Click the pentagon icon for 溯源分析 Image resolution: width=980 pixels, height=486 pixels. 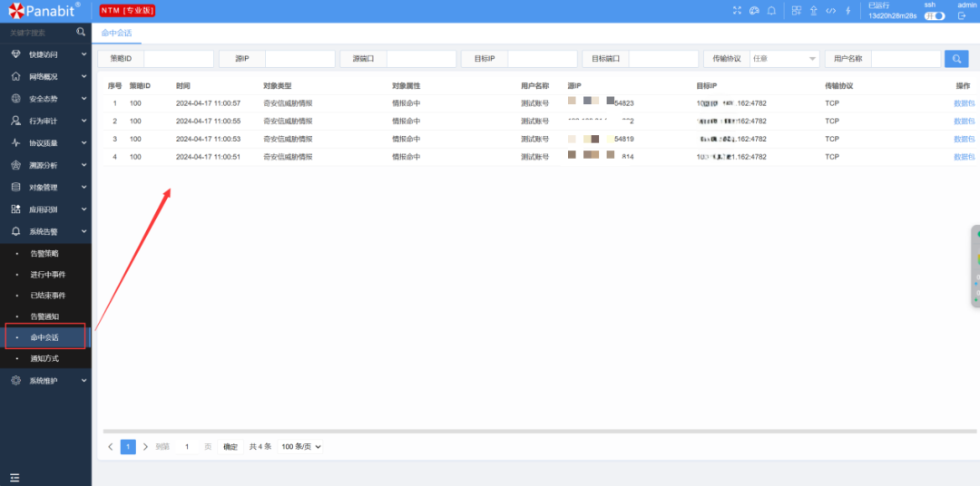tap(16, 165)
